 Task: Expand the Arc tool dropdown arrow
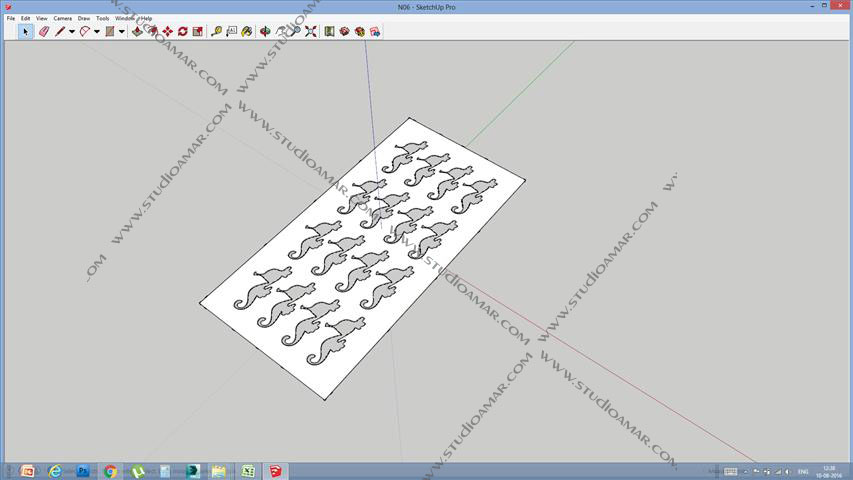coord(97,32)
